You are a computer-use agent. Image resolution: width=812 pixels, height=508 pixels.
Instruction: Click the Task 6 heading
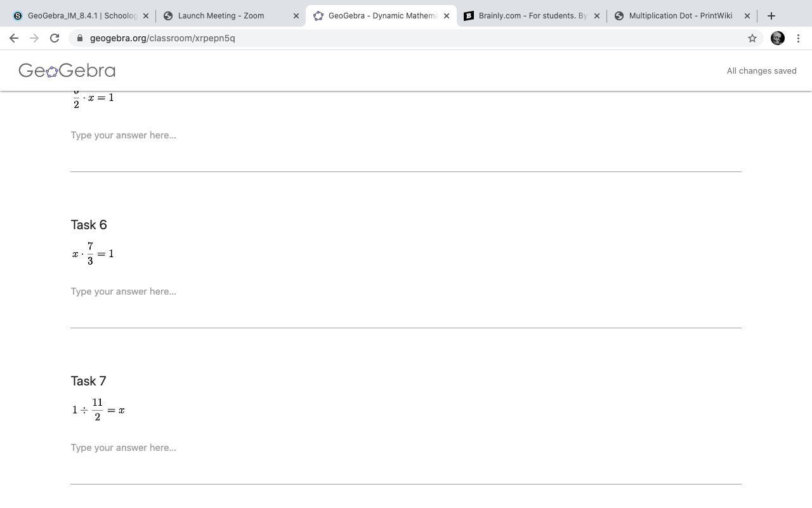point(89,225)
